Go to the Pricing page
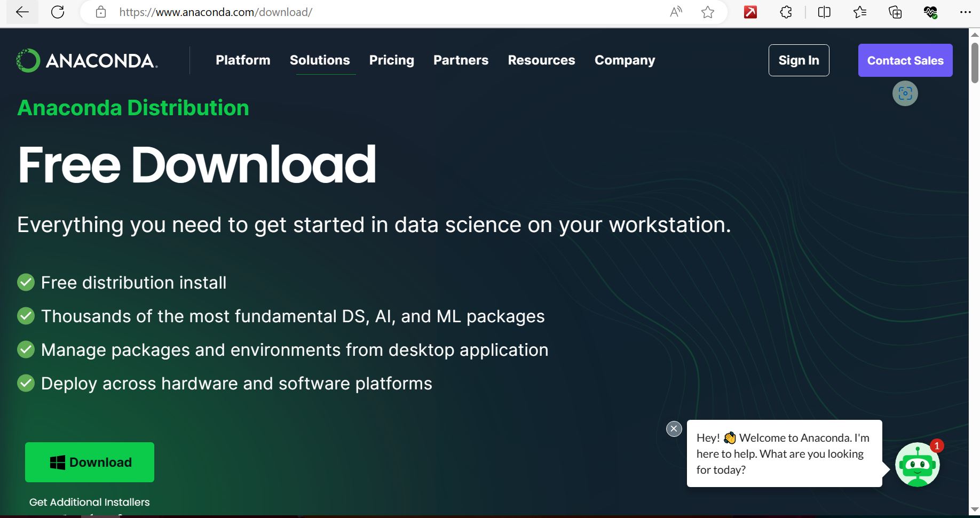The height and width of the screenshot is (518, 980). point(391,60)
